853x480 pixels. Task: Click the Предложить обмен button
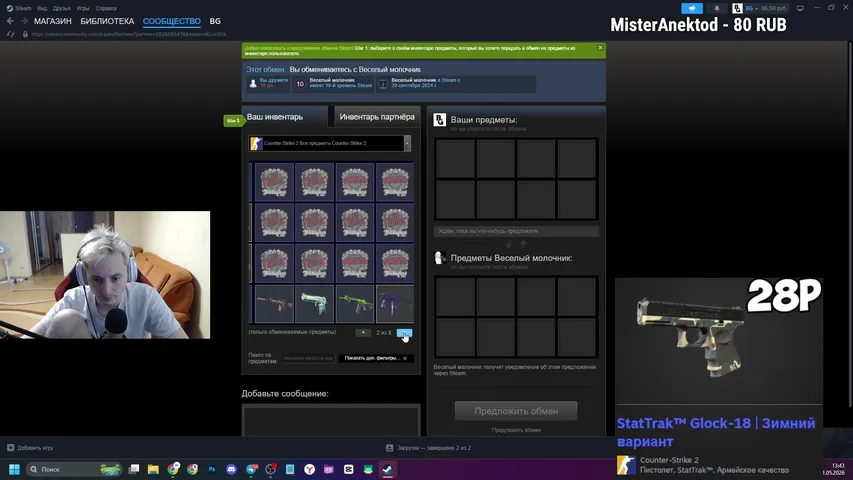click(x=516, y=411)
